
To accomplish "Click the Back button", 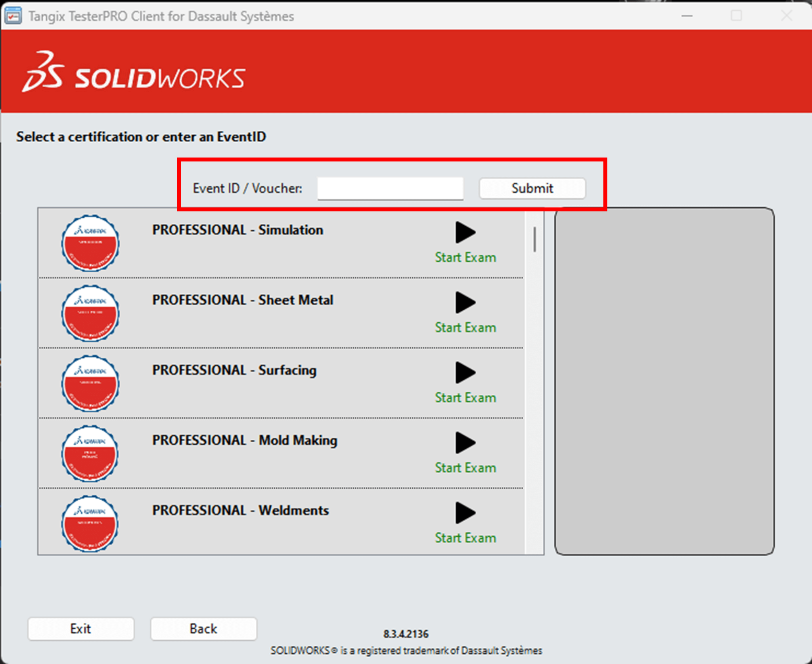I will click(203, 629).
